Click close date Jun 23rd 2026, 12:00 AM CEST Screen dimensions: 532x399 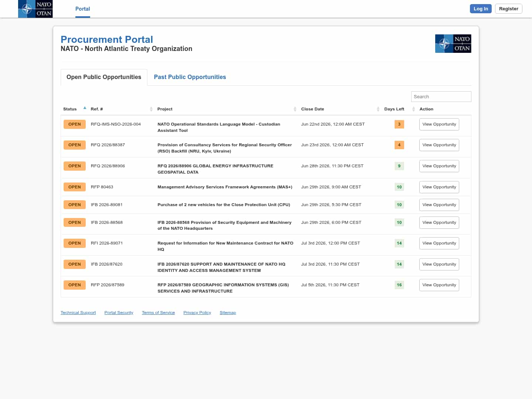click(x=332, y=145)
